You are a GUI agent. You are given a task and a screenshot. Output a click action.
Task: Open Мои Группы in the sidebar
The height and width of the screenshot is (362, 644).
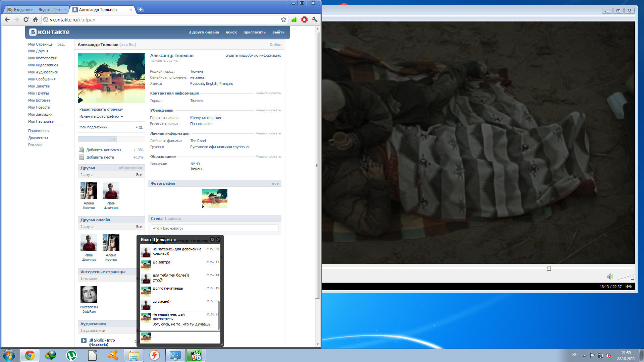point(39,93)
